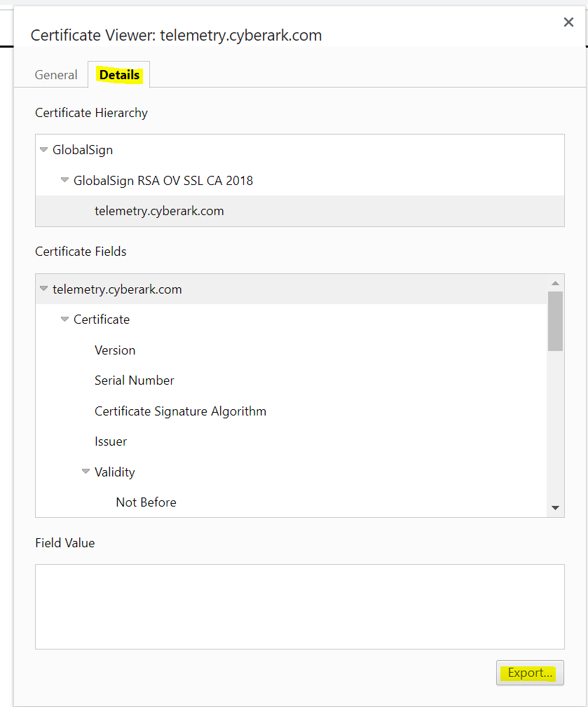This screenshot has height=707, width=588.
Task: Select GlobalSign in the certificate hierarchy
Action: tap(83, 149)
